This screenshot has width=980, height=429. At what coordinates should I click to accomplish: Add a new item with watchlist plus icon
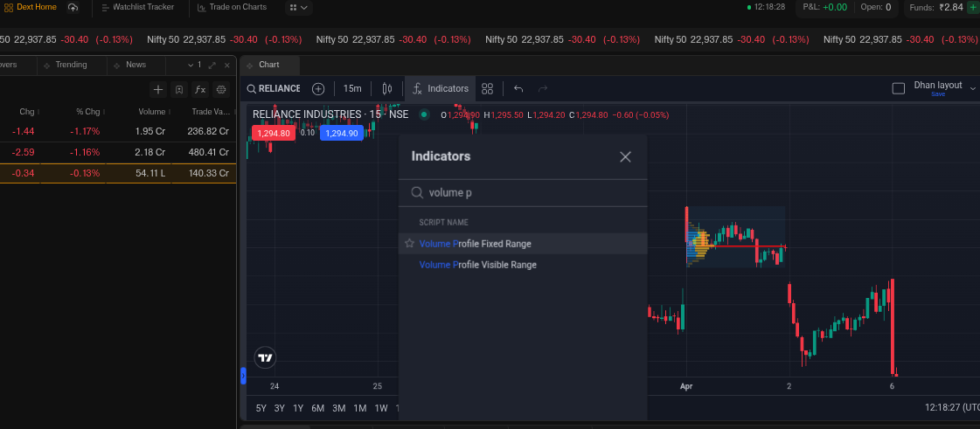pyautogui.click(x=158, y=89)
